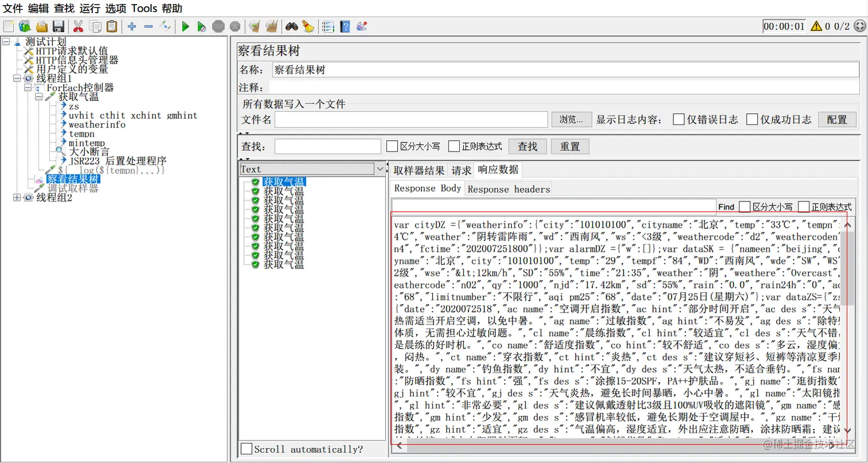
Task: Toggle the Scroll automatically option
Action: [247, 449]
